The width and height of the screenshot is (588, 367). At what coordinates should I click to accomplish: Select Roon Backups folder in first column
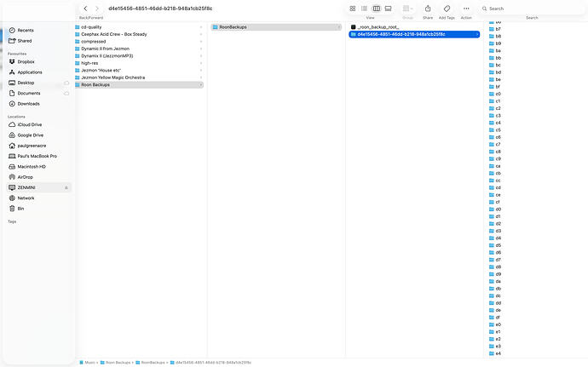[139, 84]
